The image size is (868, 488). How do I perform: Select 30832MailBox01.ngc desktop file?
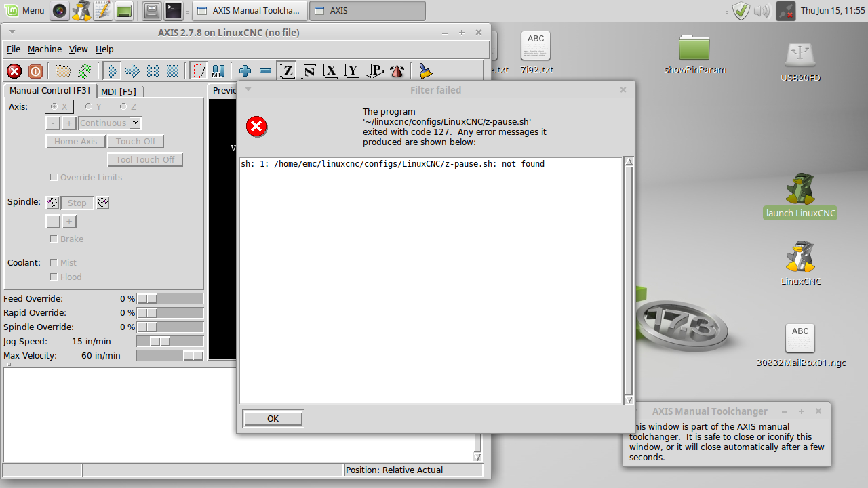(x=801, y=346)
